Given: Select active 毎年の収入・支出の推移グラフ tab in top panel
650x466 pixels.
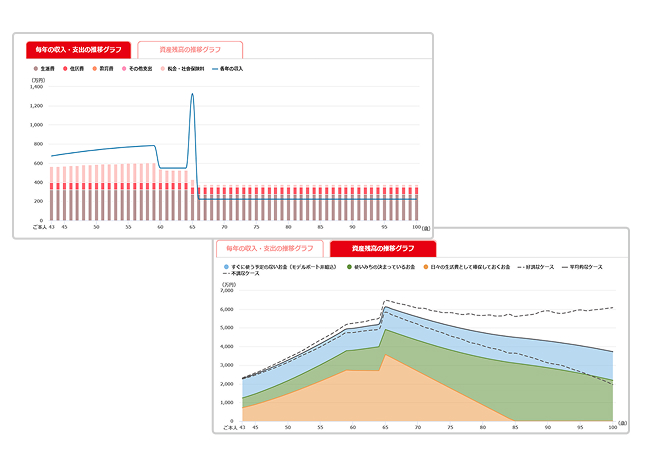Looking at the screenshot, I should [x=79, y=50].
